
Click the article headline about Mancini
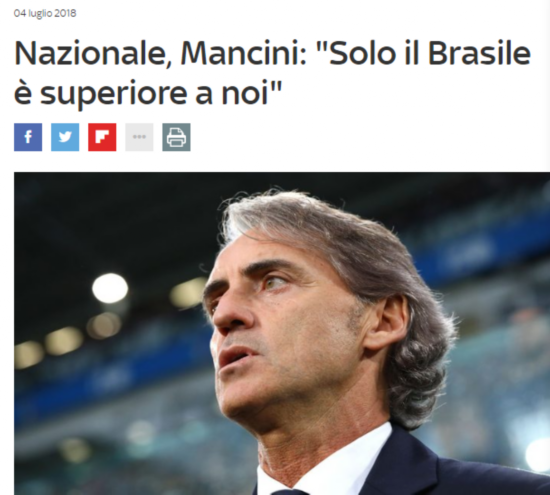pos(272,73)
